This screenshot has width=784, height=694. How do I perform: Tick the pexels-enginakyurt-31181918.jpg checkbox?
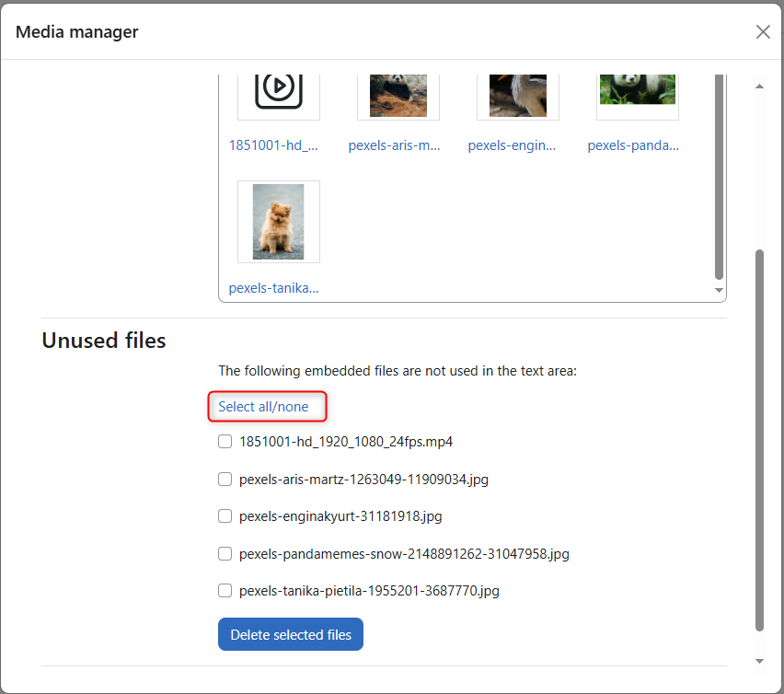pyautogui.click(x=225, y=516)
